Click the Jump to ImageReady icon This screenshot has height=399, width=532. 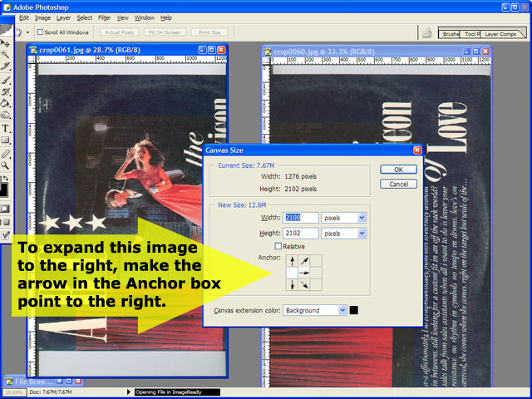5,234
